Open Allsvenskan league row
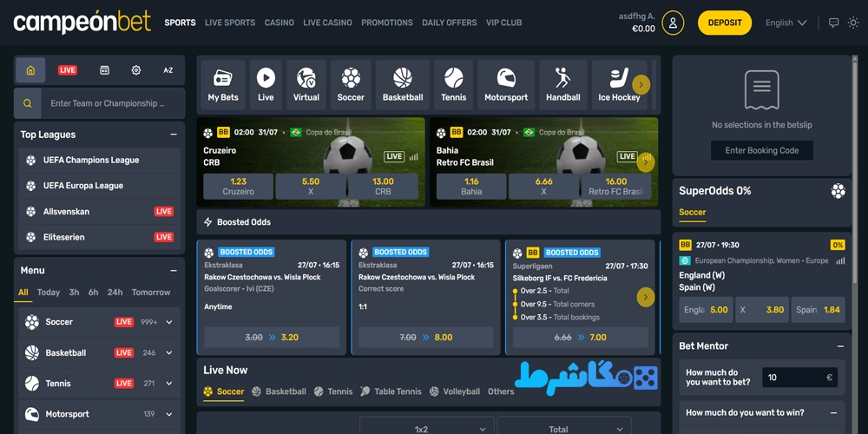The height and width of the screenshot is (434, 868). [99, 212]
